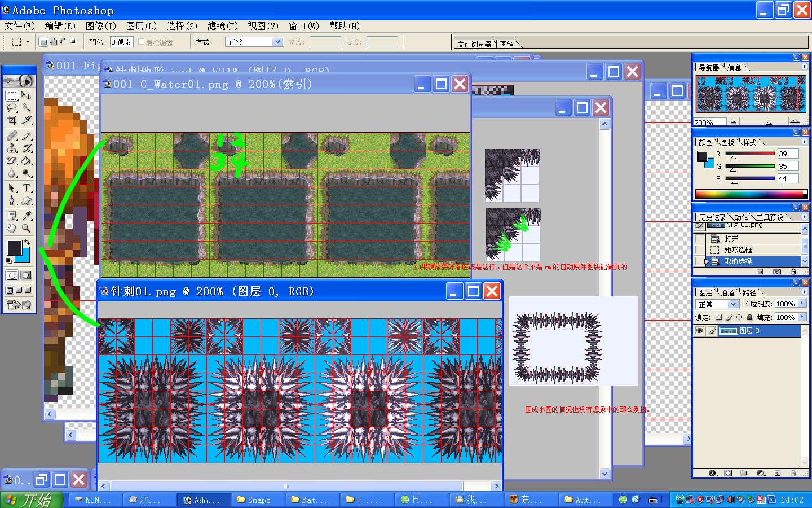Open the 文件浏览器 file browser tab button
812x508 pixels.
(474, 44)
